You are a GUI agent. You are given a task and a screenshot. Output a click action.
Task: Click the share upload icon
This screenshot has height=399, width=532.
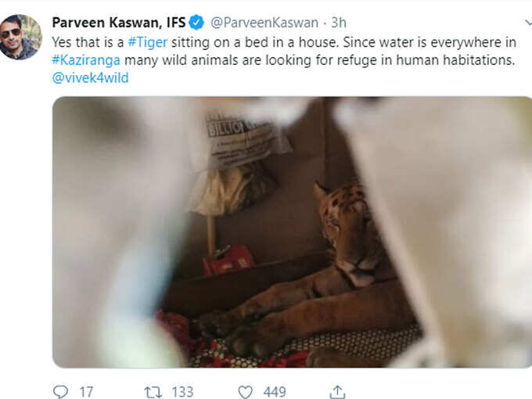point(337,391)
